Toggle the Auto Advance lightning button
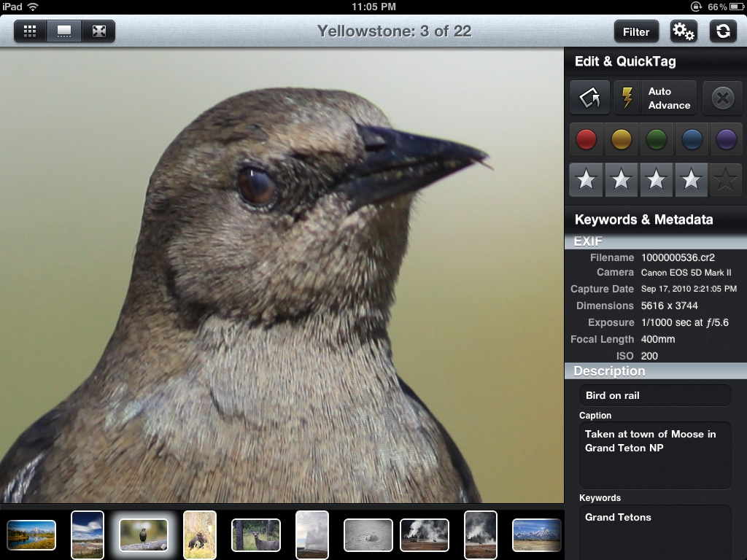Image resolution: width=747 pixels, height=560 pixels. pyautogui.click(x=655, y=98)
